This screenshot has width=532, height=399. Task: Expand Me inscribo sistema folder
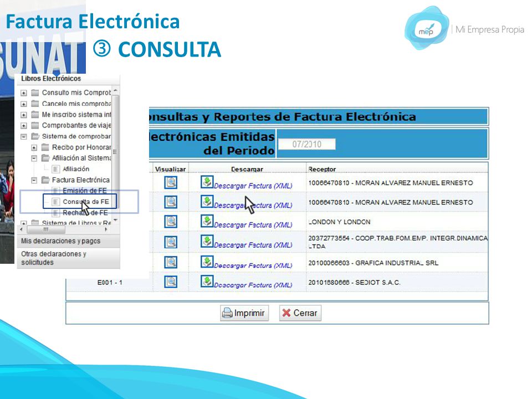pyautogui.click(x=24, y=115)
